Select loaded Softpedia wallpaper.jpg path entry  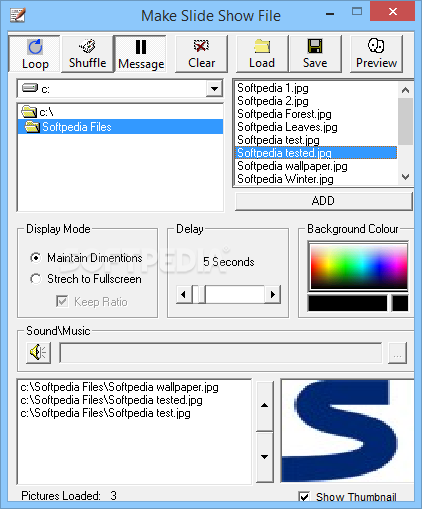[134, 387]
